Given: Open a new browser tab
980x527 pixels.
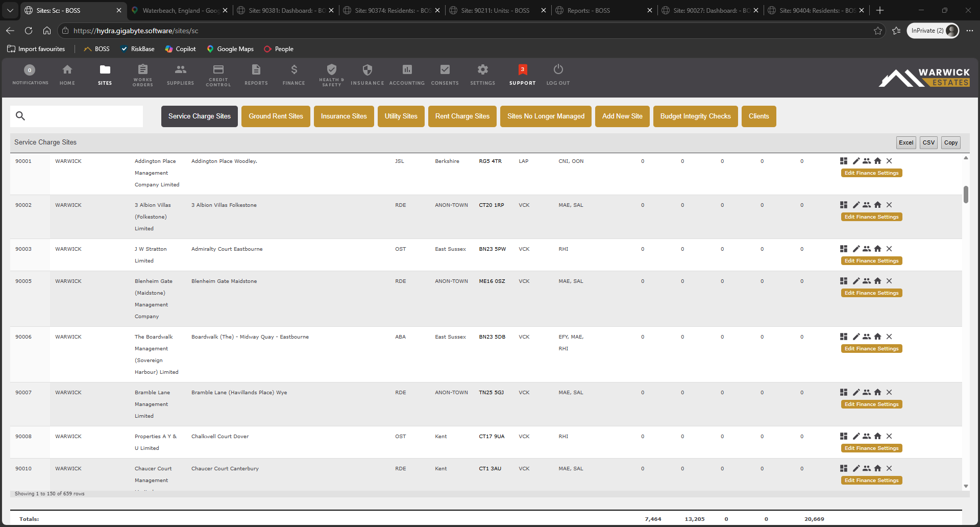Looking at the screenshot, I should point(880,10).
